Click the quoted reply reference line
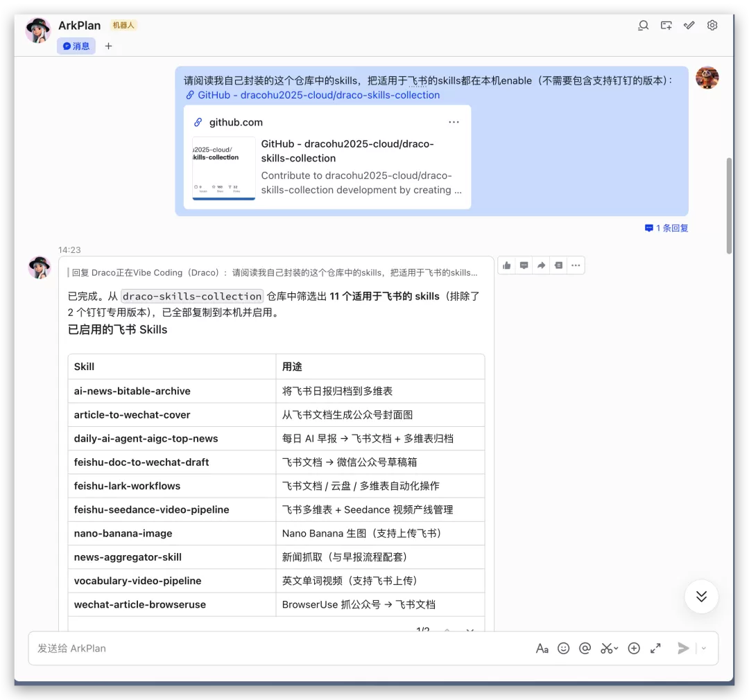Viewport: 749px width, 700px height. (x=273, y=272)
